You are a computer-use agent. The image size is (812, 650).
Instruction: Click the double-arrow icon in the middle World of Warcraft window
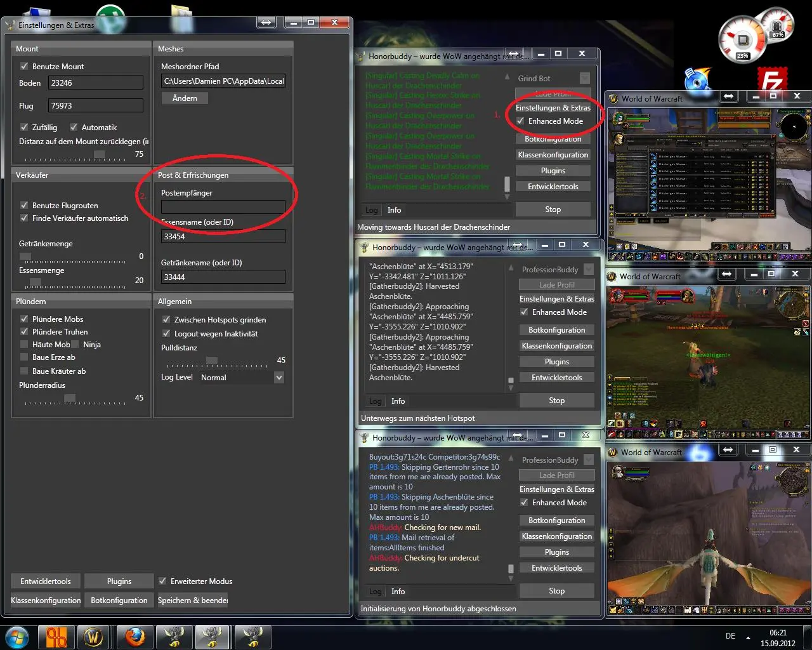pos(727,274)
